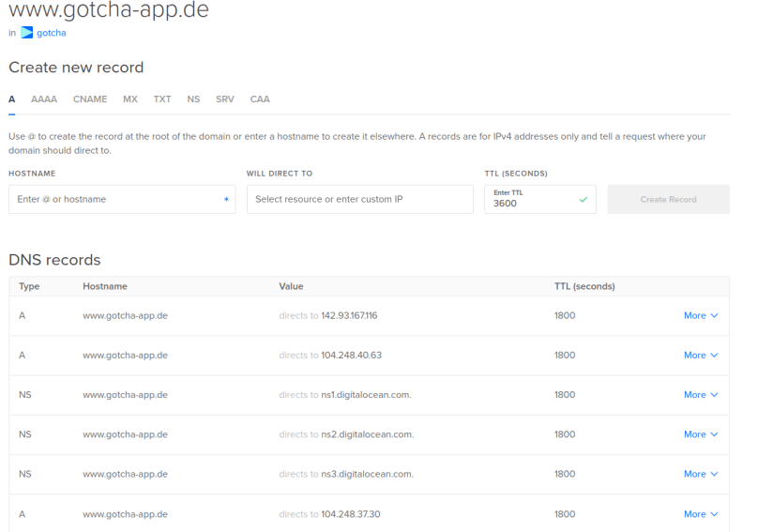Screen dimensions: 758x532
Task: Select the NS record tab
Action: tap(193, 99)
